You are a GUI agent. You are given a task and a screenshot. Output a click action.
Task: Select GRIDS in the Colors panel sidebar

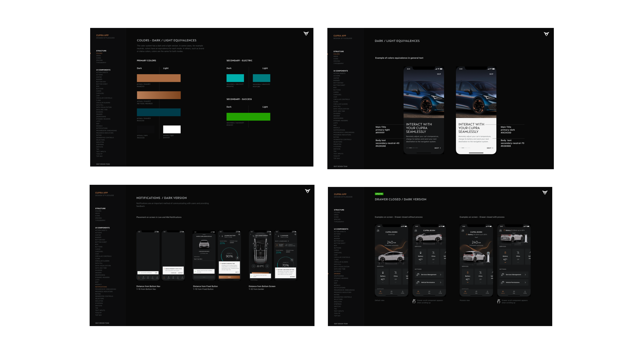(x=98, y=56)
